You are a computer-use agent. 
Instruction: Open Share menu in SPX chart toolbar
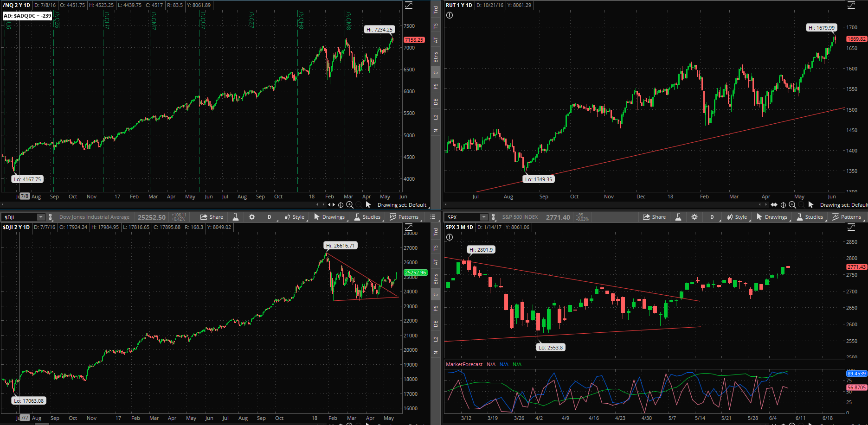[654, 217]
